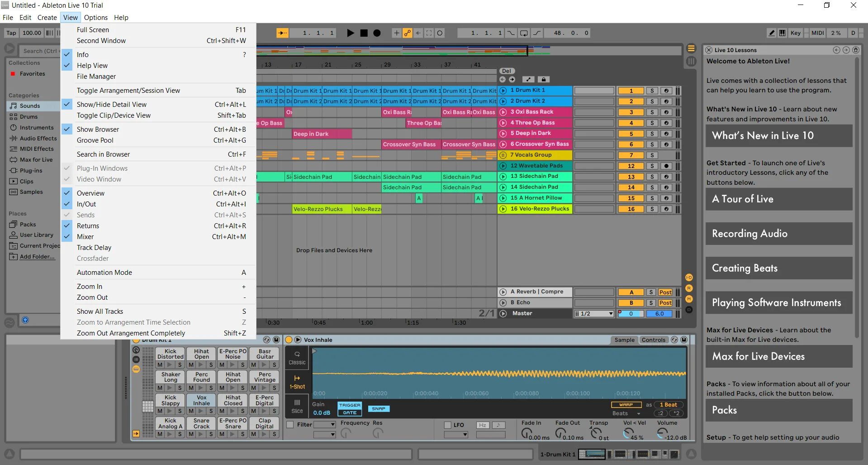This screenshot has width=868, height=465.
Task: Select Groove Pool menu entry
Action: tap(158, 140)
